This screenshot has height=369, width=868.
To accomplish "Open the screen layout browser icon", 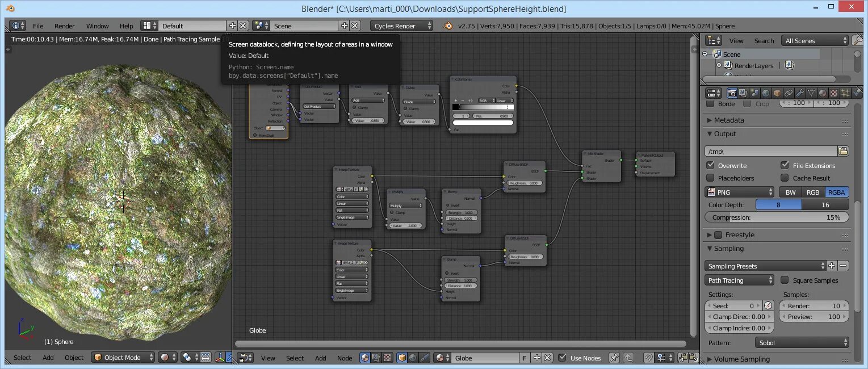I will pyautogui.click(x=149, y=26).
